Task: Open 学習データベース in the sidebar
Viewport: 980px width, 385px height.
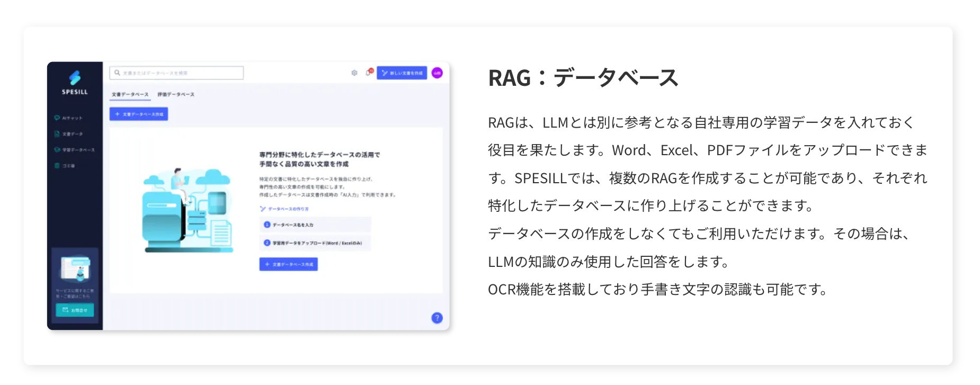Action: (74, 150)
